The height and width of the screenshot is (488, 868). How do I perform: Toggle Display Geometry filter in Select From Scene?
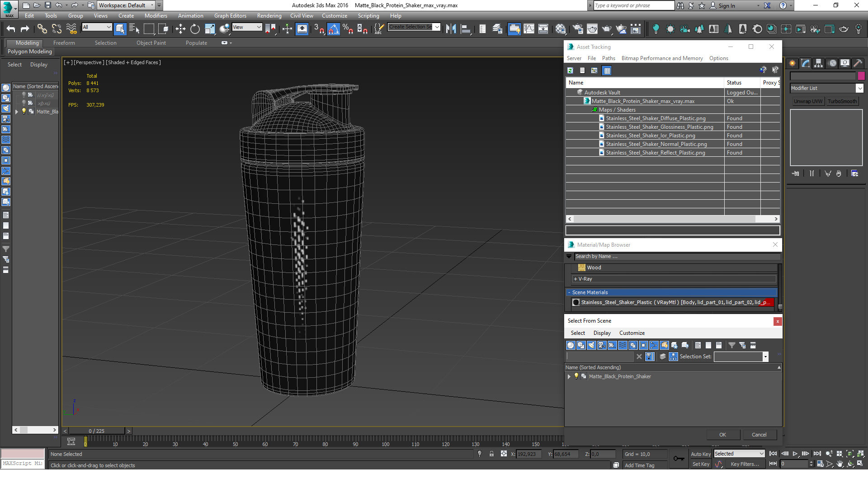point(571,345)
